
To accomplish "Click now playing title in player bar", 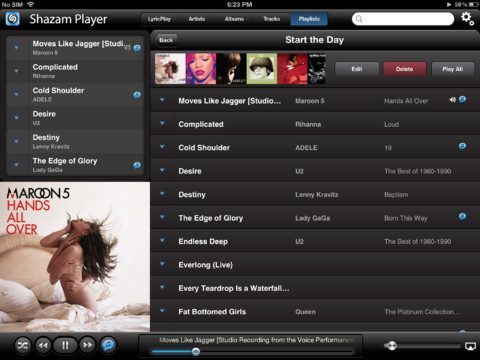I will click(x=256, y=340).
